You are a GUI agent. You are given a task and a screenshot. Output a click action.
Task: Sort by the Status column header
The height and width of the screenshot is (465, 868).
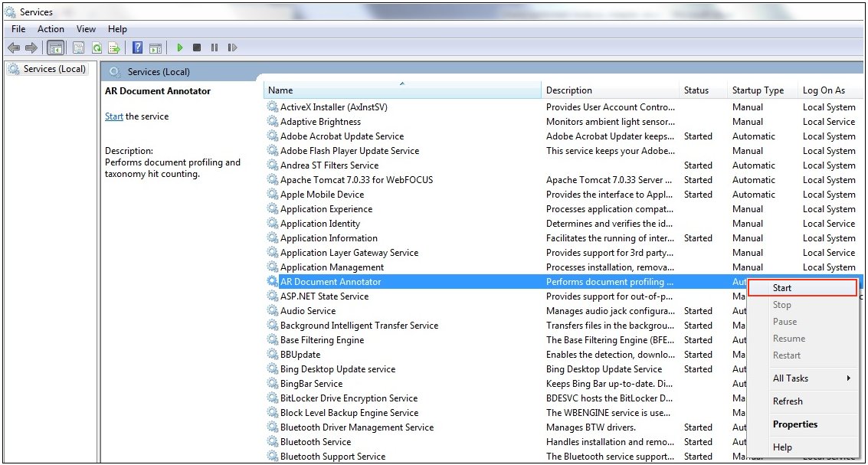(x=703, y=90)
